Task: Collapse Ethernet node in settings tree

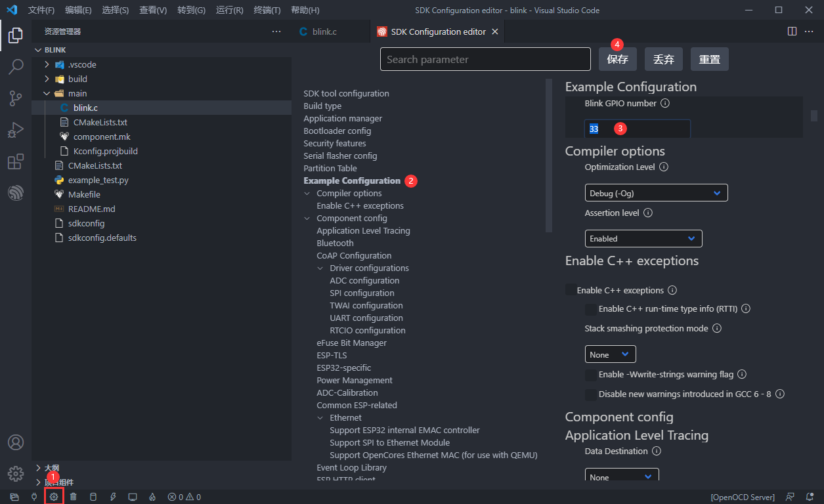Action: pos(320,418)
